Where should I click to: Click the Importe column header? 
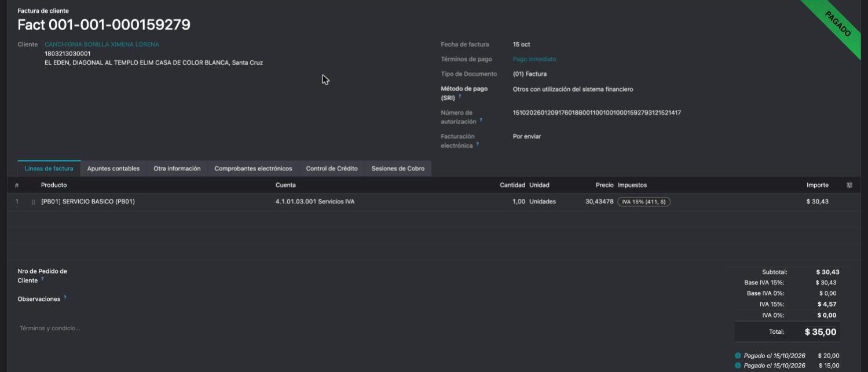818,185
